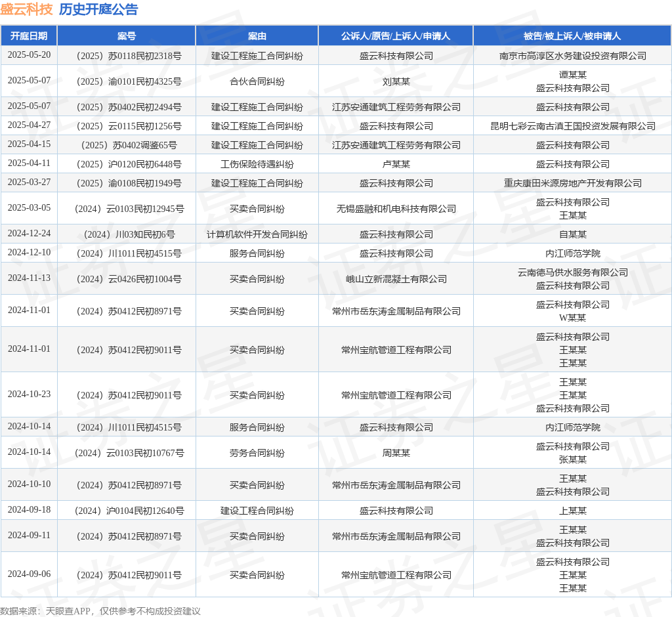Screen dimensions: 672x617
Task: Select date cell 2024-09-06
Action: coord(29,574)
